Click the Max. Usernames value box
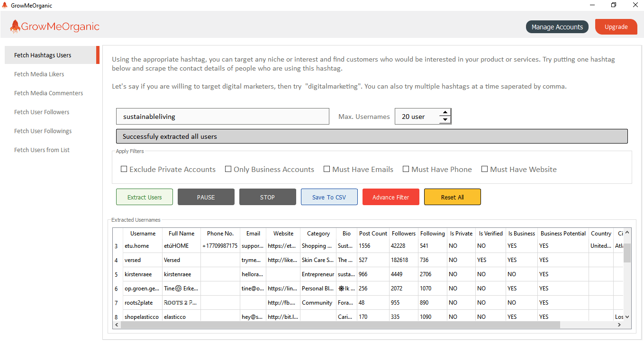The height and width of the screenshot is (343, 644). [417, 117]
